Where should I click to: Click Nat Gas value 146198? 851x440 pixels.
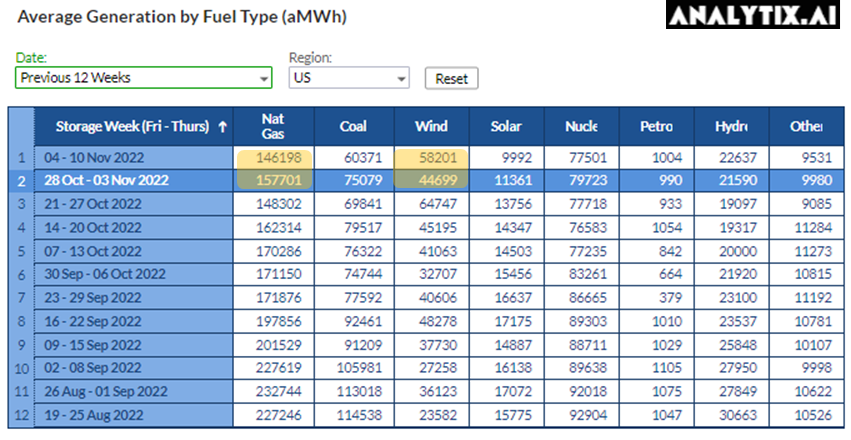pyautogui.click(x=278, y=158)
